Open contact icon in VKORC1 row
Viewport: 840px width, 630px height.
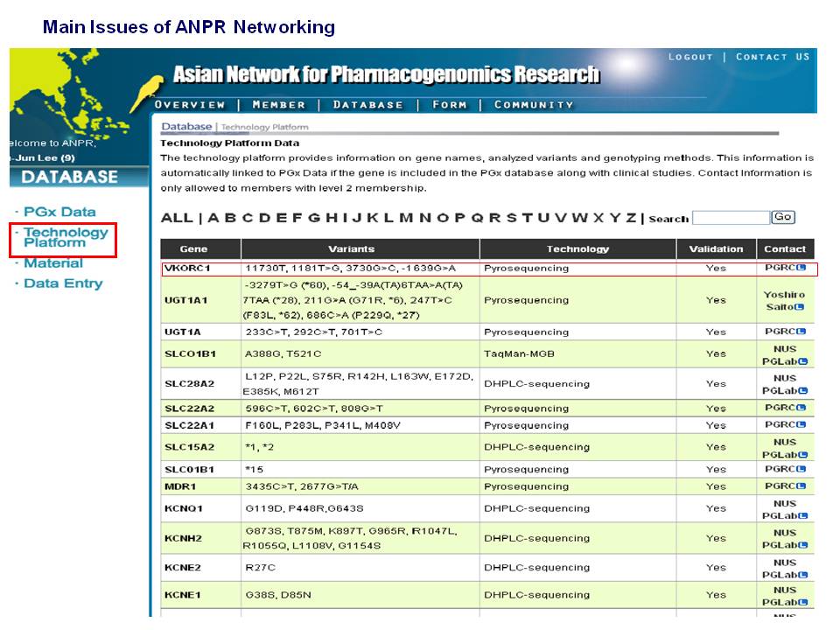click(801, 268)
